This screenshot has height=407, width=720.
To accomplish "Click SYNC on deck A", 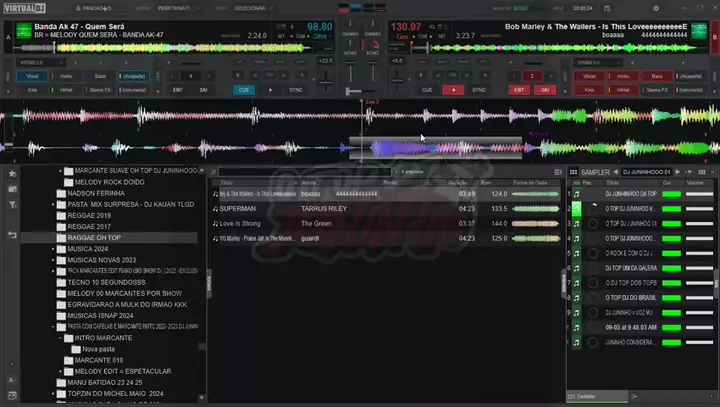I will (296, 90).
